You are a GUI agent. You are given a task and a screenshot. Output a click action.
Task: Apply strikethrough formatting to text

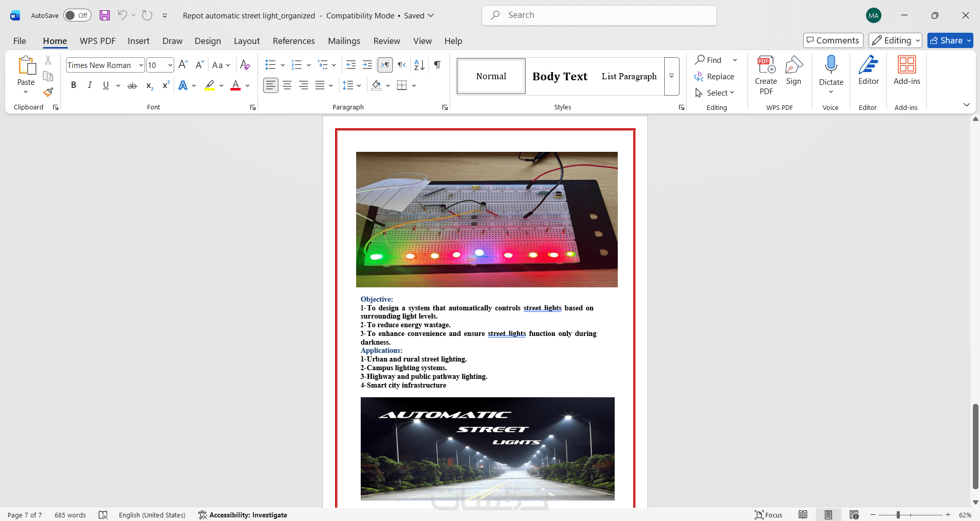click(x=132, y=85)
